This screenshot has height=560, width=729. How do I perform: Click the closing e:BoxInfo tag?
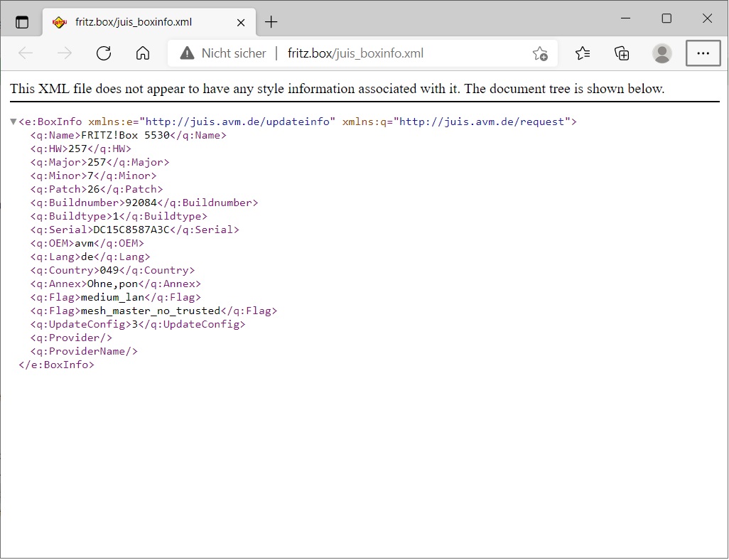coord(57,365)
